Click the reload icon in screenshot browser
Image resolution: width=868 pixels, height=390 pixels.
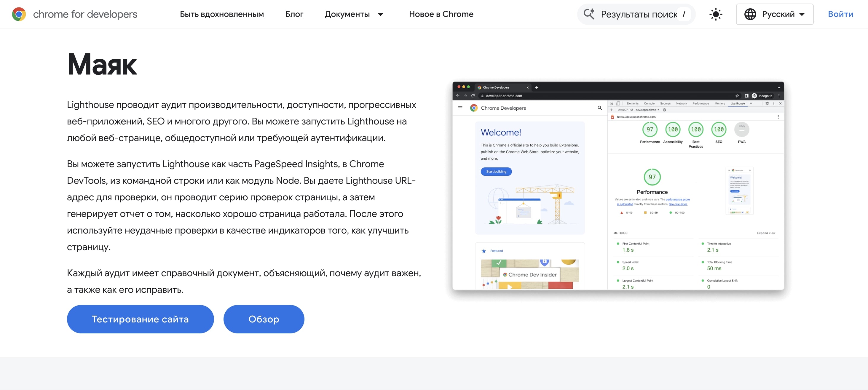point(473,96)
